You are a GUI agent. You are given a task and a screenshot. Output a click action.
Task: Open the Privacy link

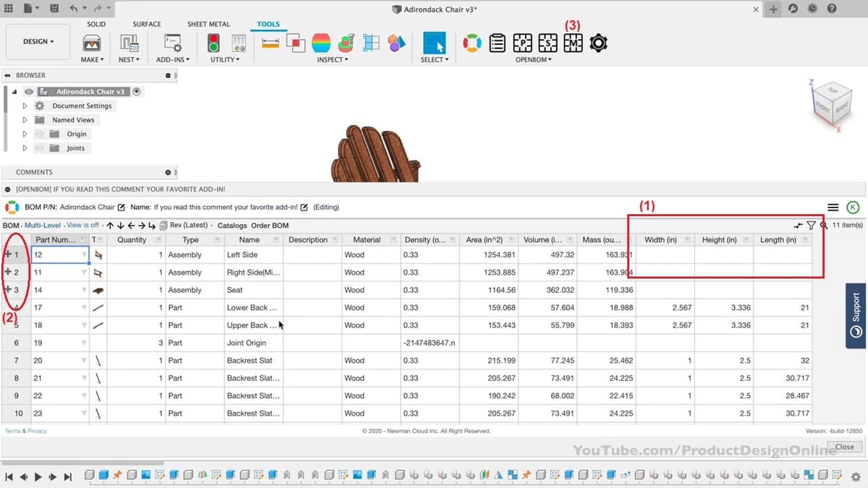click(x=37, y=431)
